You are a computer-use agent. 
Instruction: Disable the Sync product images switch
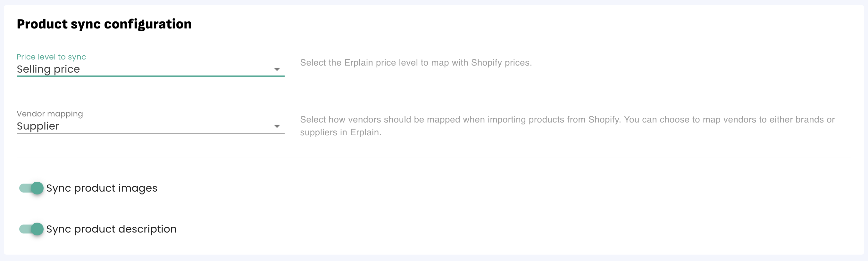coord(32,188)
